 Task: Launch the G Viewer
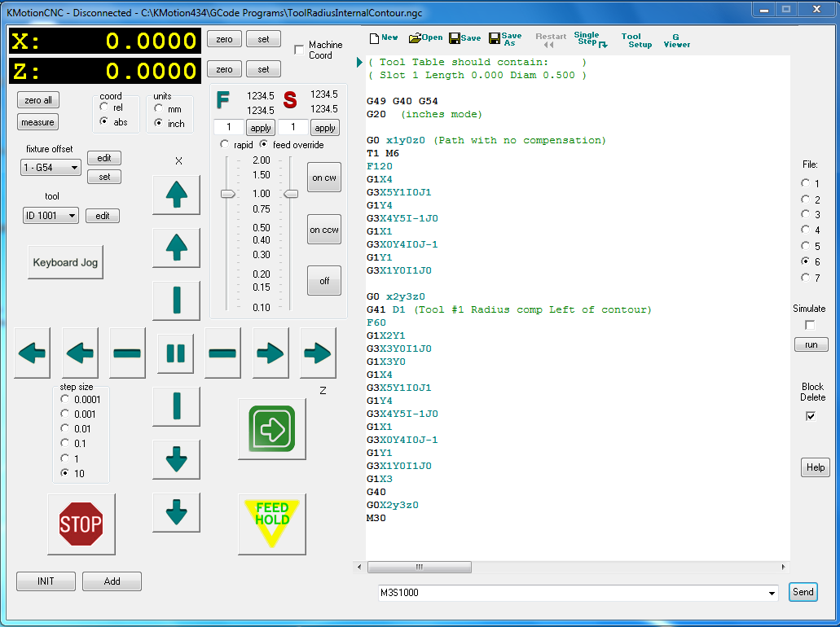[x=676, y=40]
